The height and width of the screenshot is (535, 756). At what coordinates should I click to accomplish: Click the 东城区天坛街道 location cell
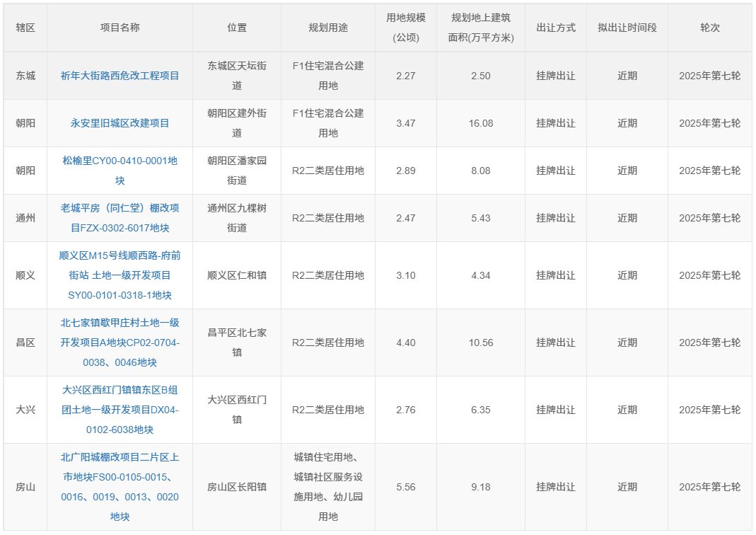pyautogui.click(x=237, y=76)
